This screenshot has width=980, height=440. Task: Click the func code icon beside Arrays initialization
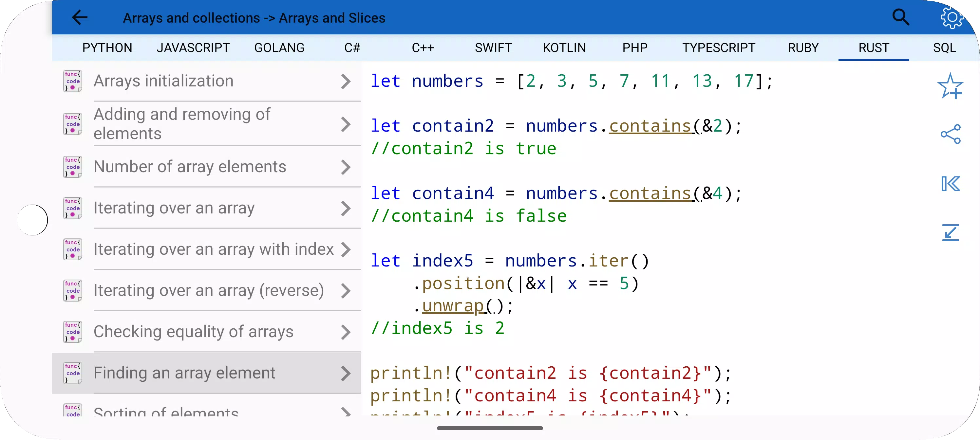72,81
